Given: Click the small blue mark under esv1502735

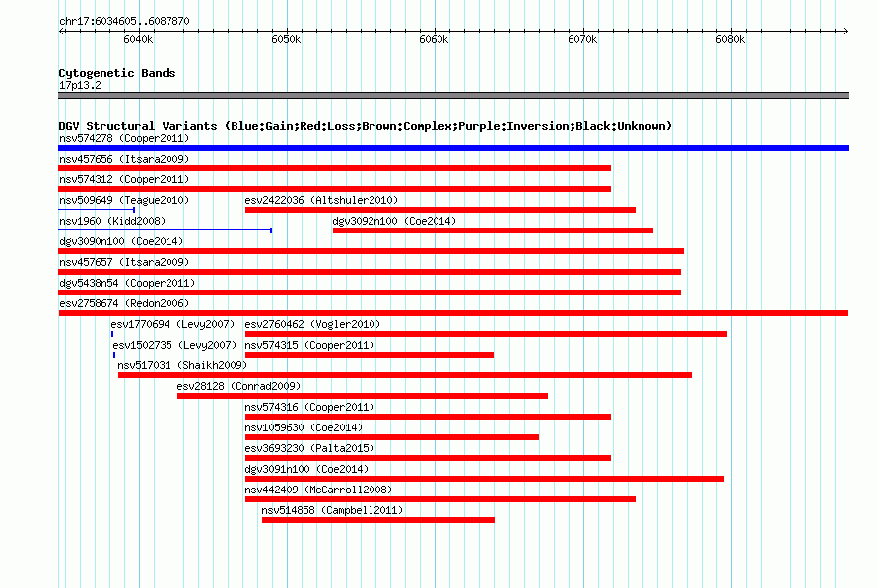Looking at the screenshot, I should pos(114,355).
